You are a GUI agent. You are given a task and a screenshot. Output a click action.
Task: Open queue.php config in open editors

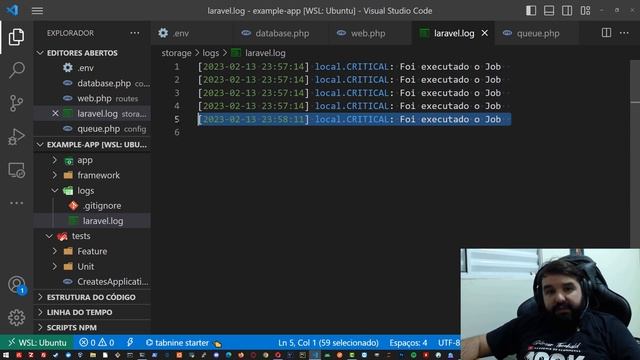[92, 129]
